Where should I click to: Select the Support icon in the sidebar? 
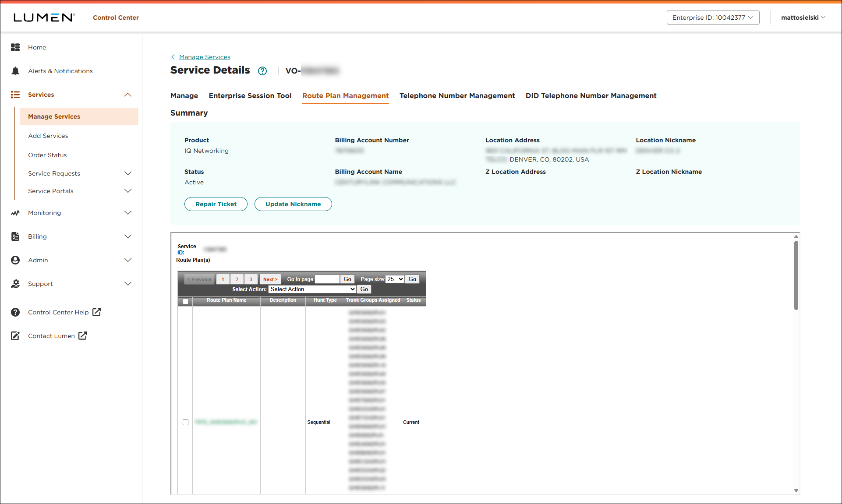(x=15, y=283)
